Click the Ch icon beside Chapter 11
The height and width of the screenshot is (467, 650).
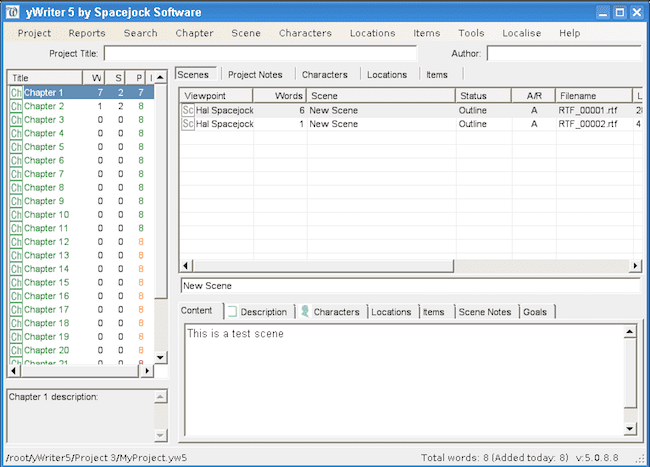(x=16, y=228)
